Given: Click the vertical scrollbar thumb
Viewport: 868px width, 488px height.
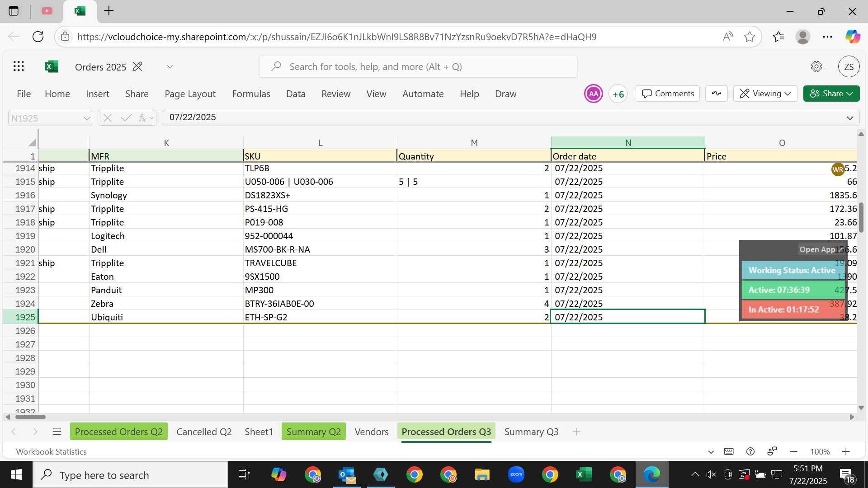Looking at the screenshot, I should pos(861,218).
